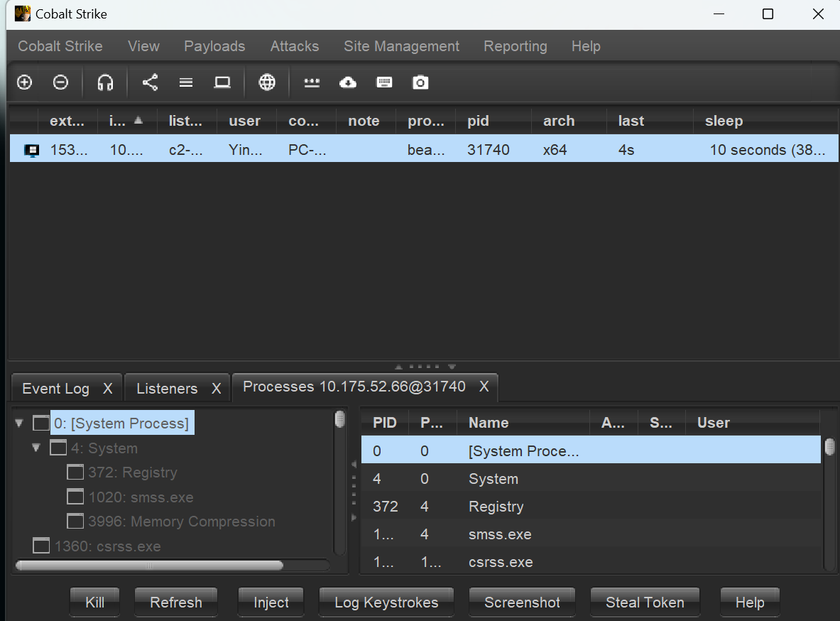
Task: Click the Refresh button
Action: coord(175,603)
